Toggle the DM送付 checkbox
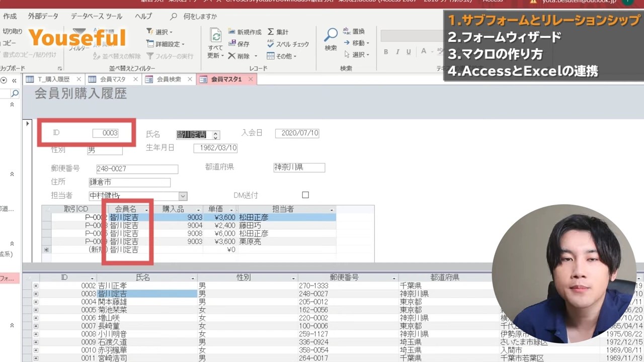 click(x=305, y=195)
